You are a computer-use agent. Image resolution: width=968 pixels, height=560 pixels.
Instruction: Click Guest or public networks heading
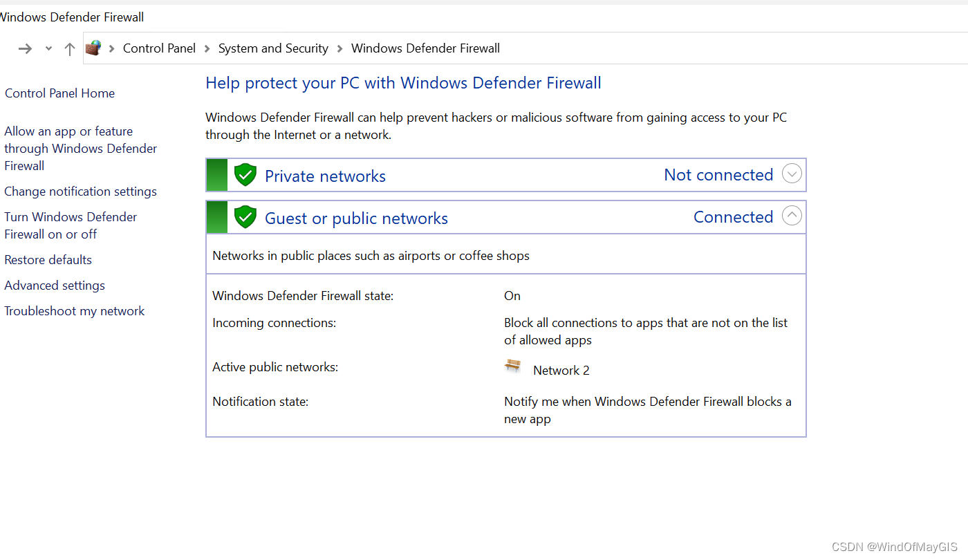click(356, 218)
